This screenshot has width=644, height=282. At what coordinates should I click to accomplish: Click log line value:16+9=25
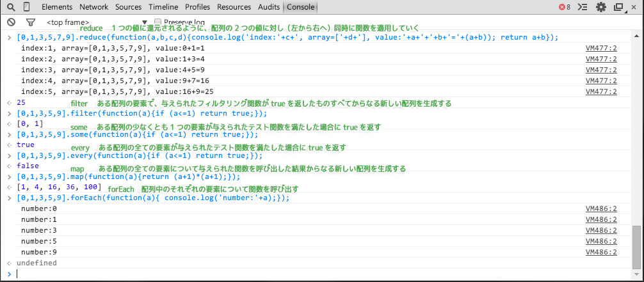click(x=117, y=91)
